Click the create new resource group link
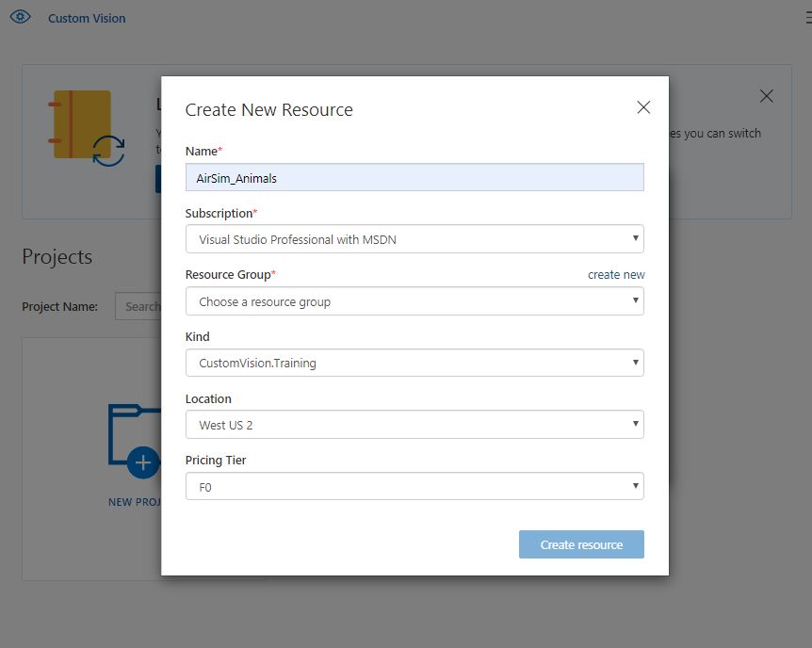This screenshot has width=812, height=648. (616, 274)
